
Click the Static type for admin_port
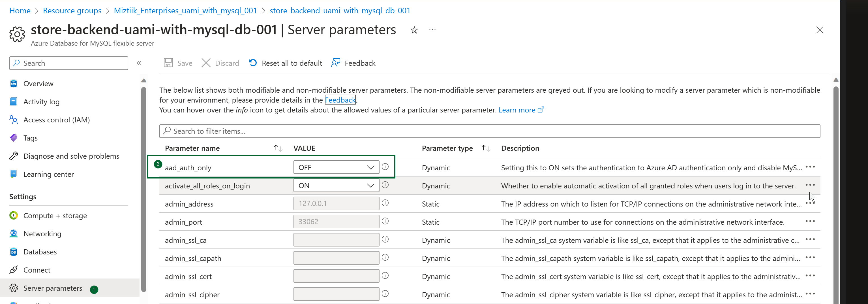[x=431, y=222]
